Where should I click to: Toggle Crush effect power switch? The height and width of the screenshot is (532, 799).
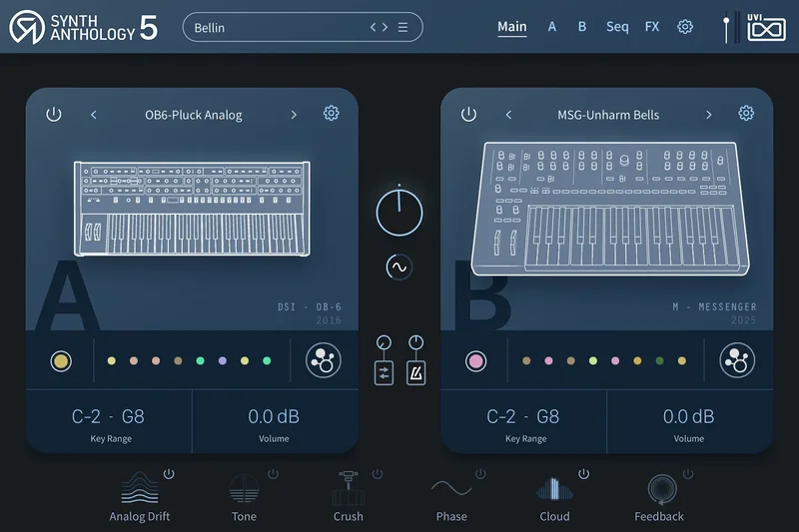point(378,474)
